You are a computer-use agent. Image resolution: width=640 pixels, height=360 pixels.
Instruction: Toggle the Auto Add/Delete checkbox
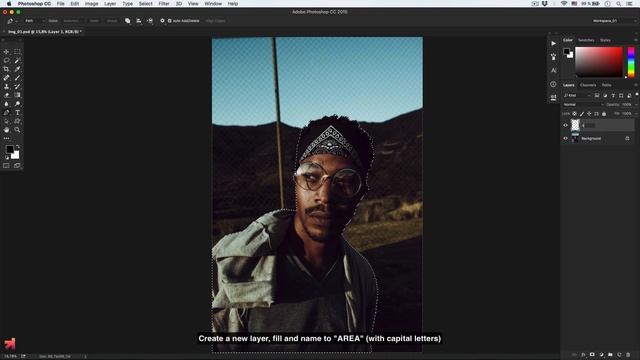click(170, 21)
